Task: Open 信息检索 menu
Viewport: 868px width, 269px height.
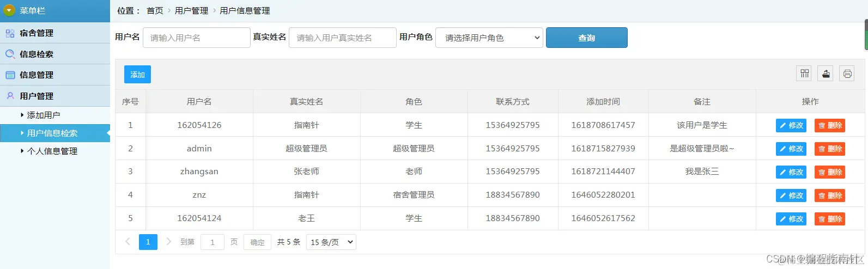Action: tap(55, 54)
